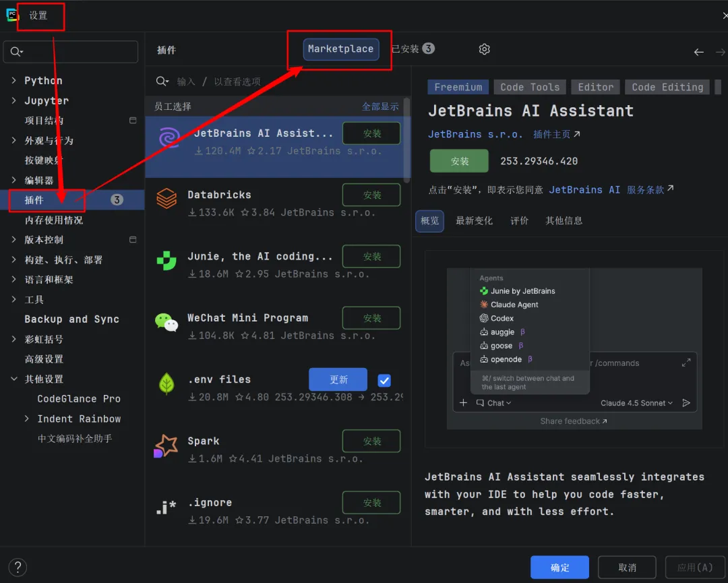Viewport: 728px width, 583px height.
Task: Open the 概览 tab
Action: coord(429,220)
